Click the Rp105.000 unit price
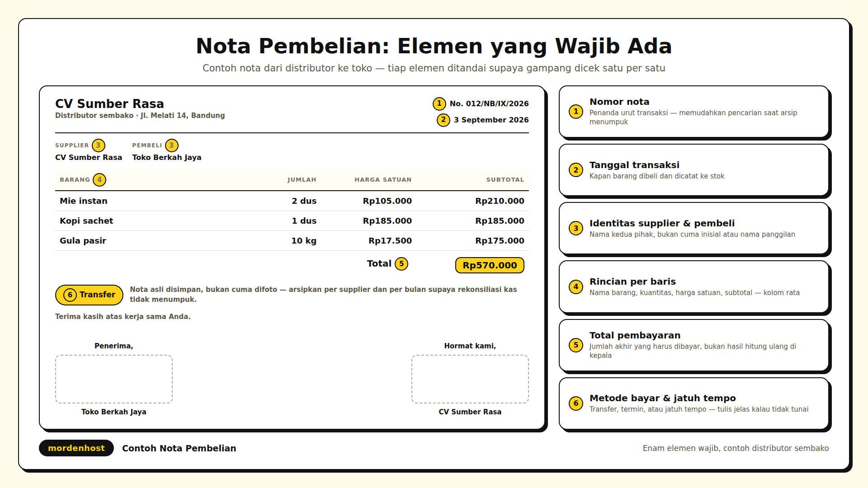 pyautogui.click(x=387, y=201)
